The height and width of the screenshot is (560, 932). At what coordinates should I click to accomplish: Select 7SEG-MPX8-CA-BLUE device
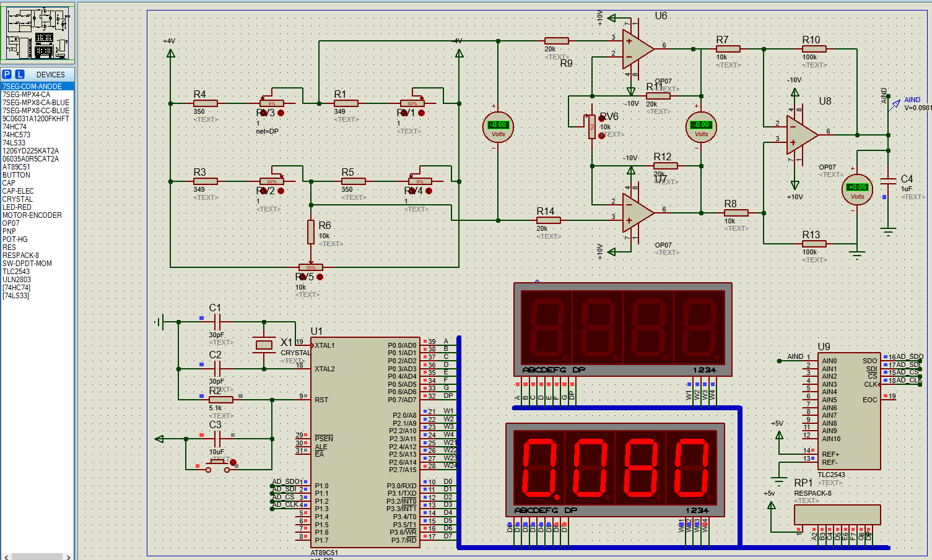click(x=37, y=103)
